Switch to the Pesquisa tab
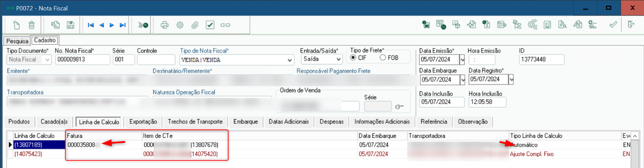Image resolution: width=644 pixels, height=168 pixels. (x=16, y=41)
